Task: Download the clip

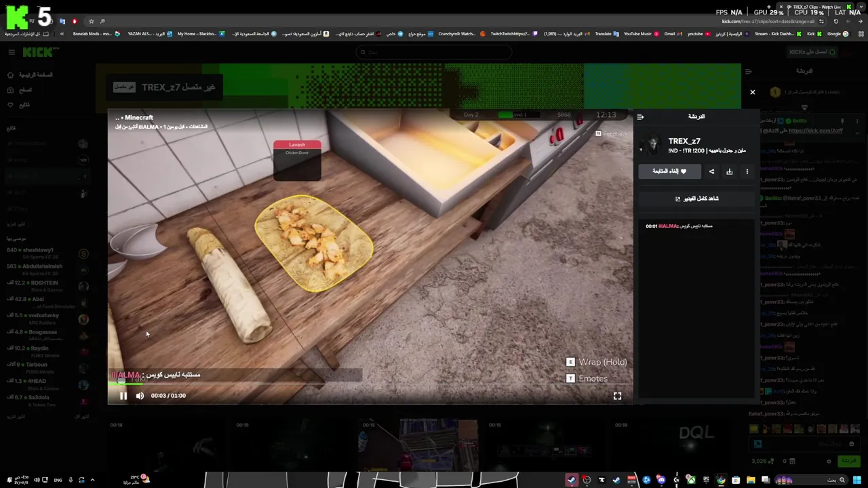Action: (730, 171)
